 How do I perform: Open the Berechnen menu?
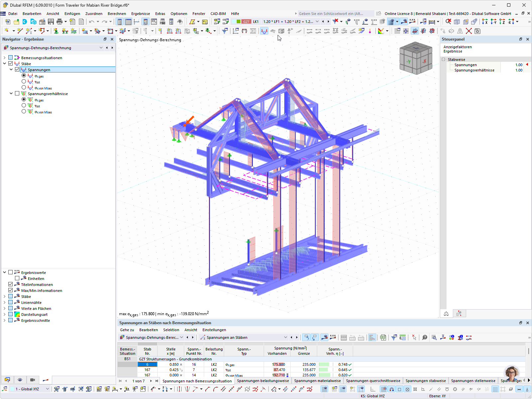(117, 14)
